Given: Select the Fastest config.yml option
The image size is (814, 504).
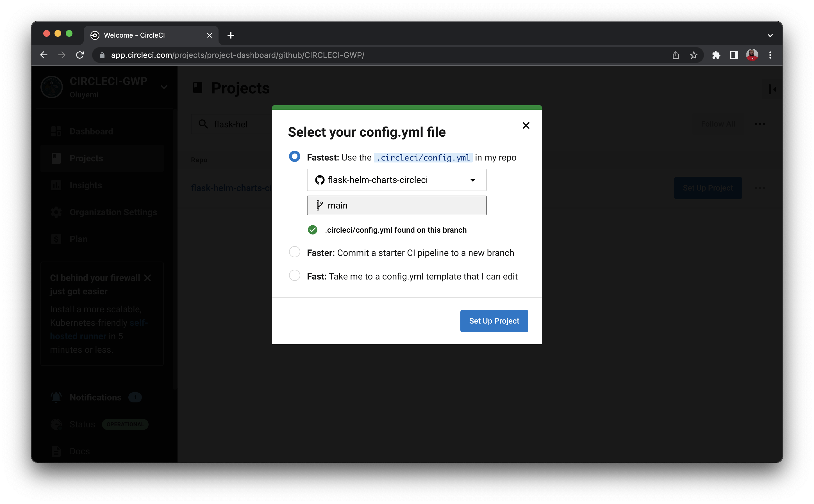Looking at the screenshot, I should click(294, 156).
